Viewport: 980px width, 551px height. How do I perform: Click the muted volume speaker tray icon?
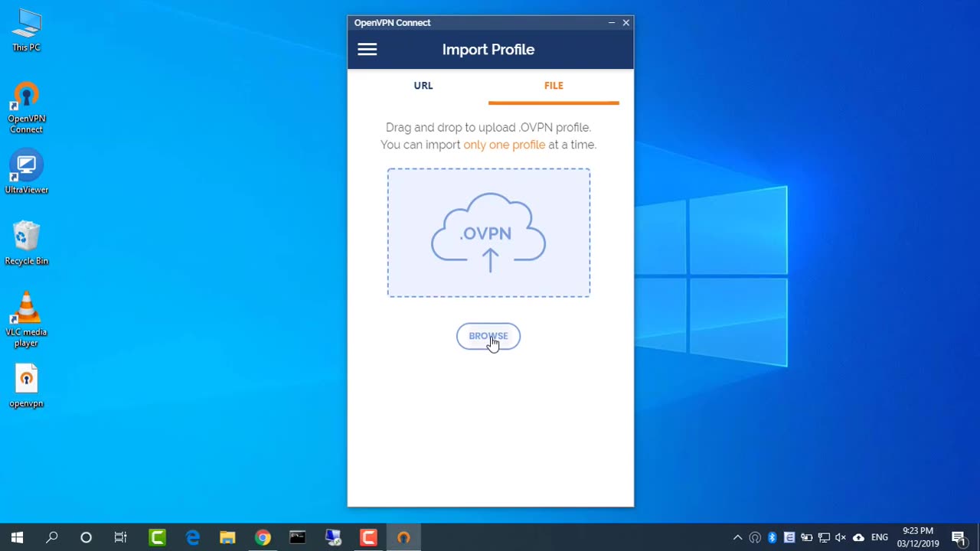[x=841, y=537]
